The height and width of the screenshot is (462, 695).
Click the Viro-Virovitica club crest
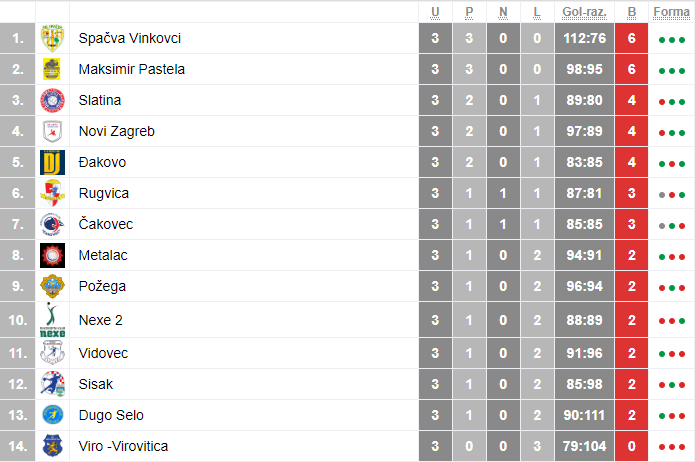point(52,445)
